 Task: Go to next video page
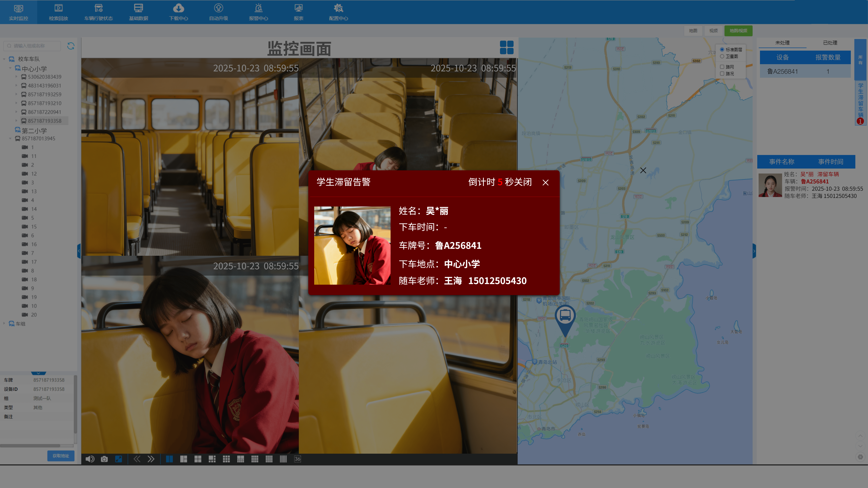[151, 459]
